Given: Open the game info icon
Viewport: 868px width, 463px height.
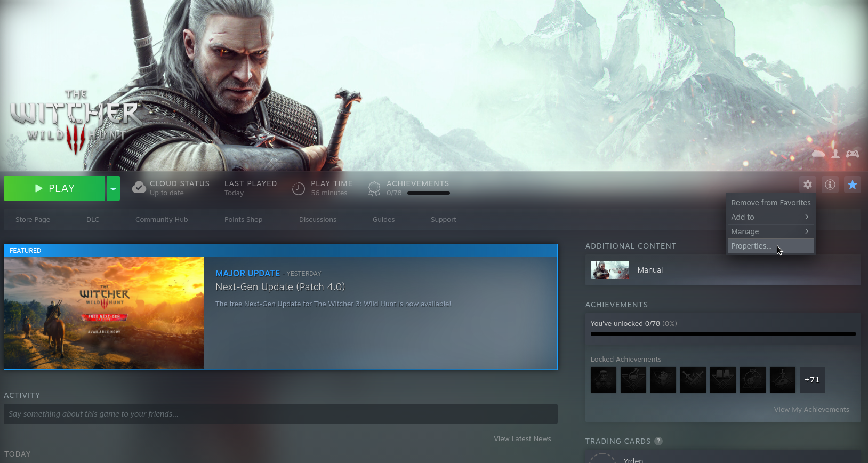Looking at the screenshot, I should [830, 185].
